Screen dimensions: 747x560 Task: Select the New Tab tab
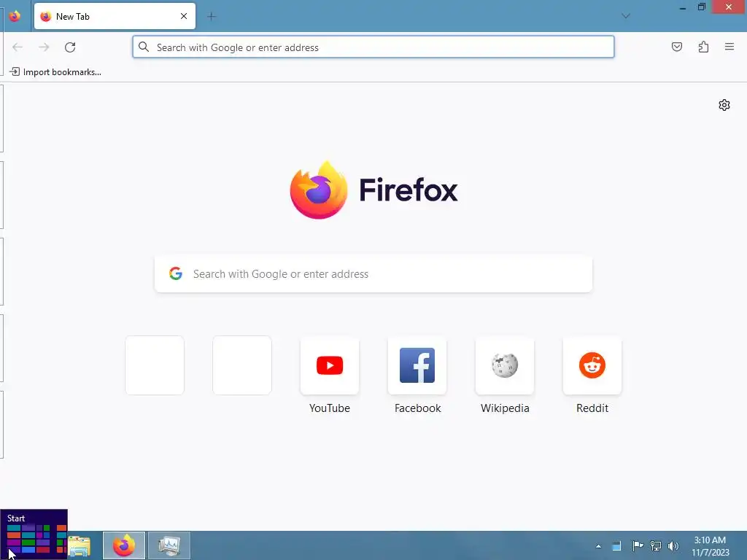pyautogui.click(x=115, y=16)
